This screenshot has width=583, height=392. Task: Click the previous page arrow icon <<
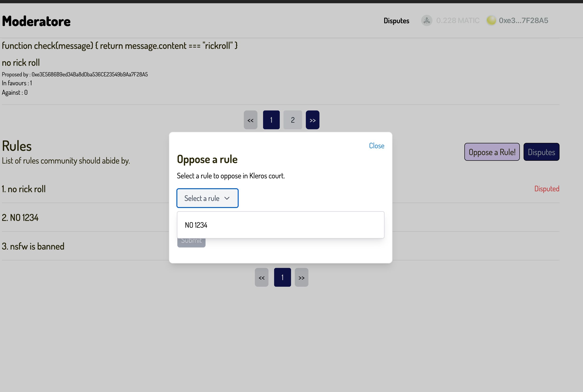[250, 119]
